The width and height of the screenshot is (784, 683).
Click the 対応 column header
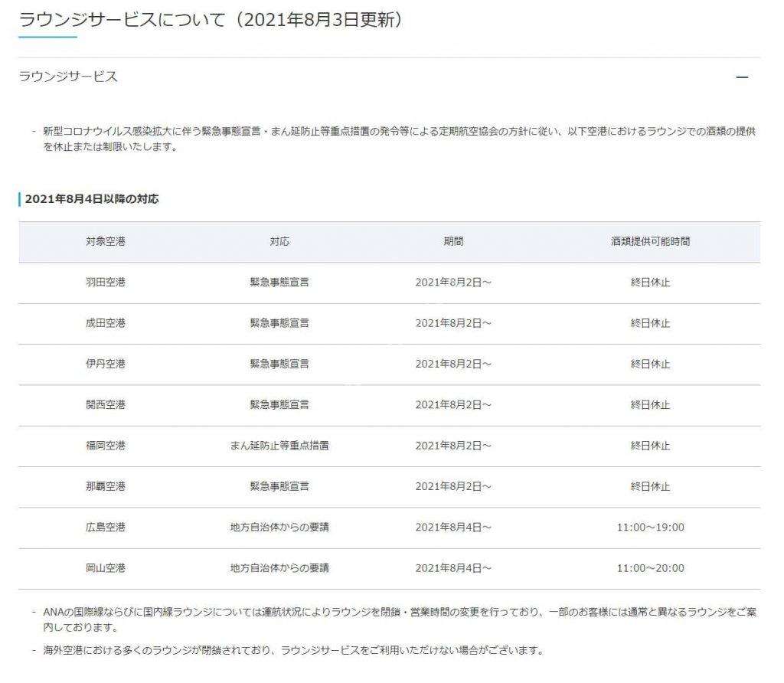coord(279,241)
